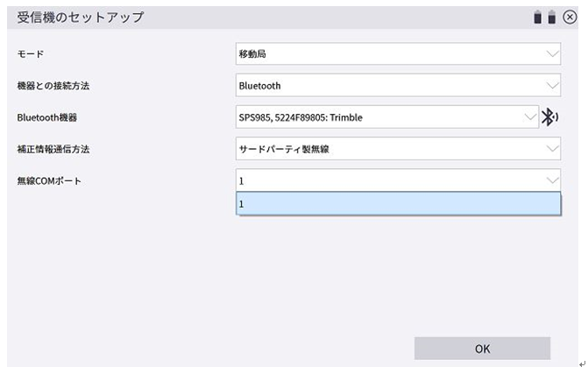Click the 補正情報通信方法 label
588x374 pixels.
click(x=53, y=149)
